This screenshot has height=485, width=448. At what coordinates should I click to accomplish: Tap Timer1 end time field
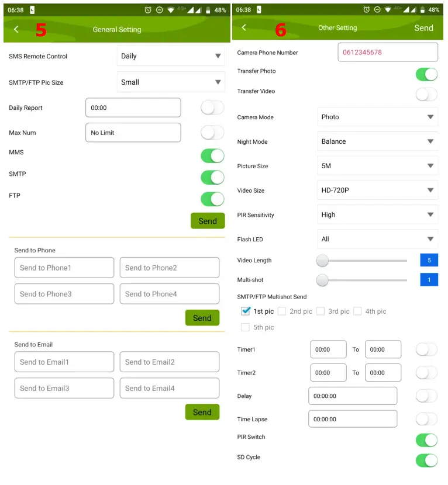(383, 349)
